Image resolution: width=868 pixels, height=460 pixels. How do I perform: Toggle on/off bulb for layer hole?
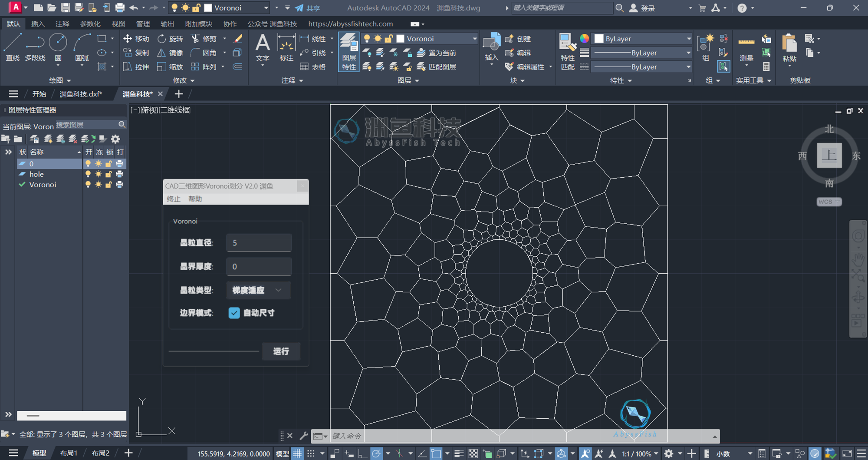[x=88, y=174]
